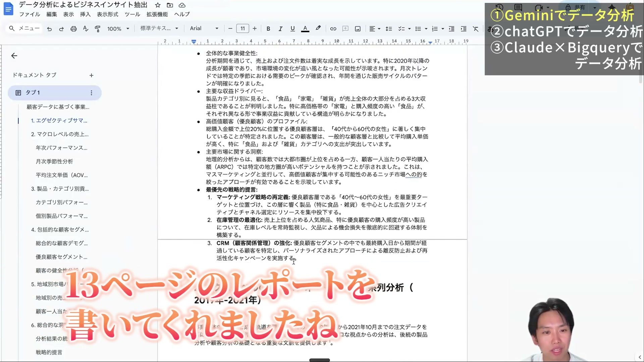Open the 標準テキスト style dropdown
This screenshot has height=362, width=644.
[x=159, y=28]
